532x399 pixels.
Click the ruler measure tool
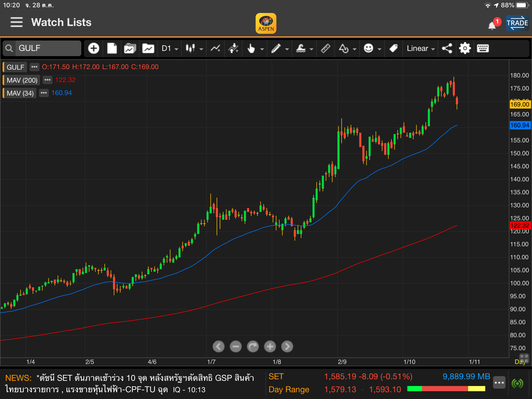click(x=325, y=48)
